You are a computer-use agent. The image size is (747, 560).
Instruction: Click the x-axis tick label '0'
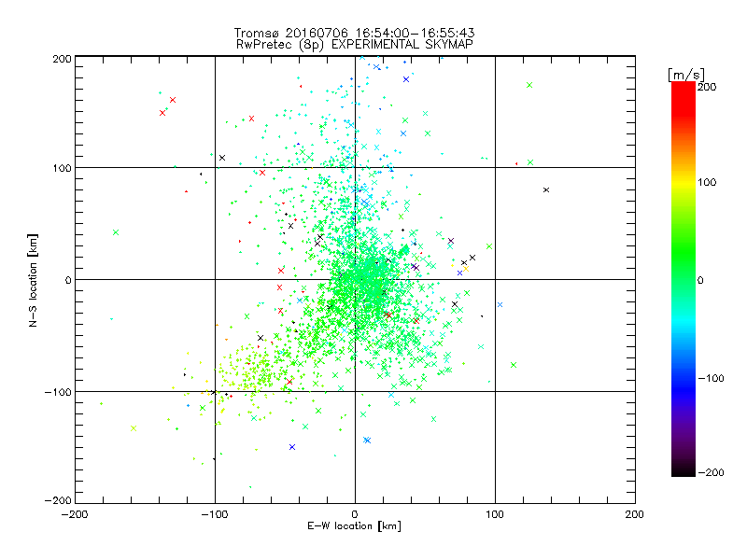(355, 514)
